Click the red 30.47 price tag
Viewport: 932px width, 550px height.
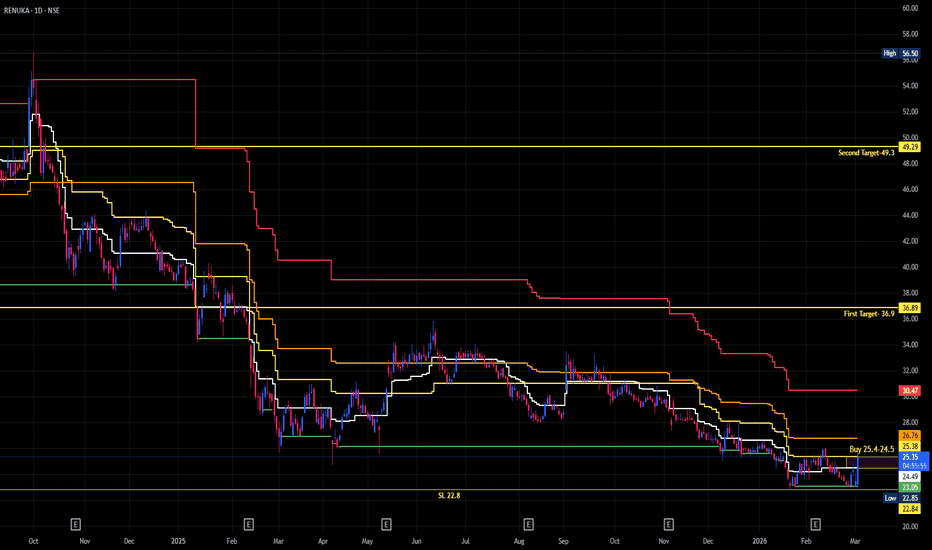click(910, 391)
